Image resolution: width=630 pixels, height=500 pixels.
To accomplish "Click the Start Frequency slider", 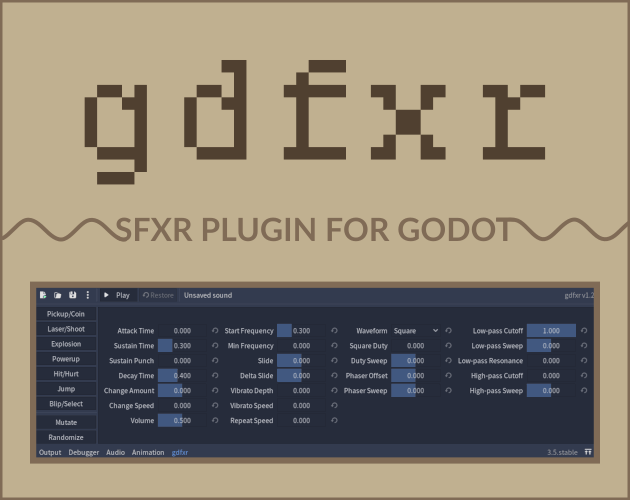I will 301,331.
